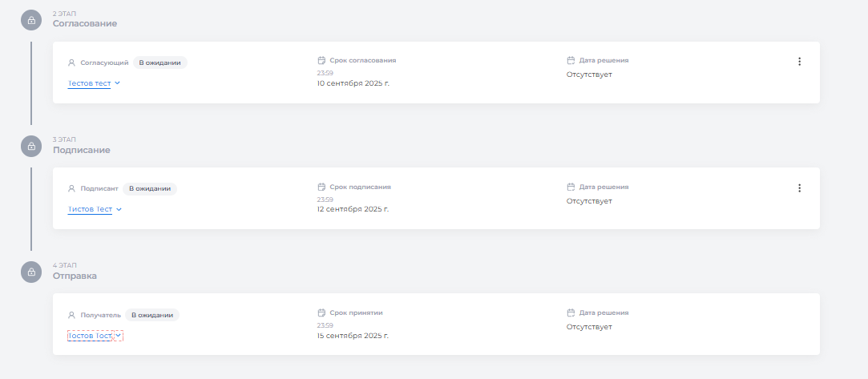Click the person icon beside Получатель
Viewport: 868px width, 379px height.
tap(71, 315)
